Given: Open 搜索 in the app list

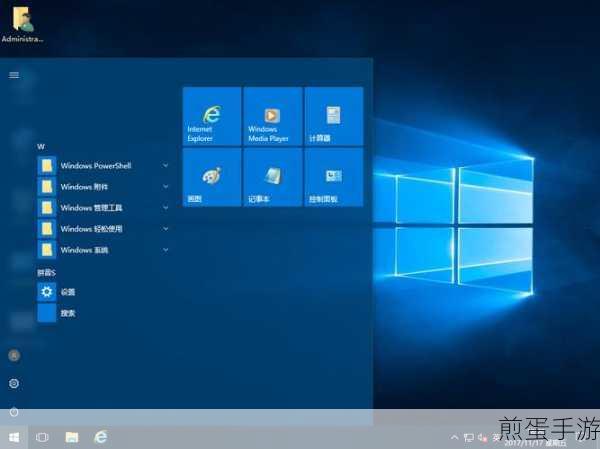Looking at the screenshot, I should 103,313.
